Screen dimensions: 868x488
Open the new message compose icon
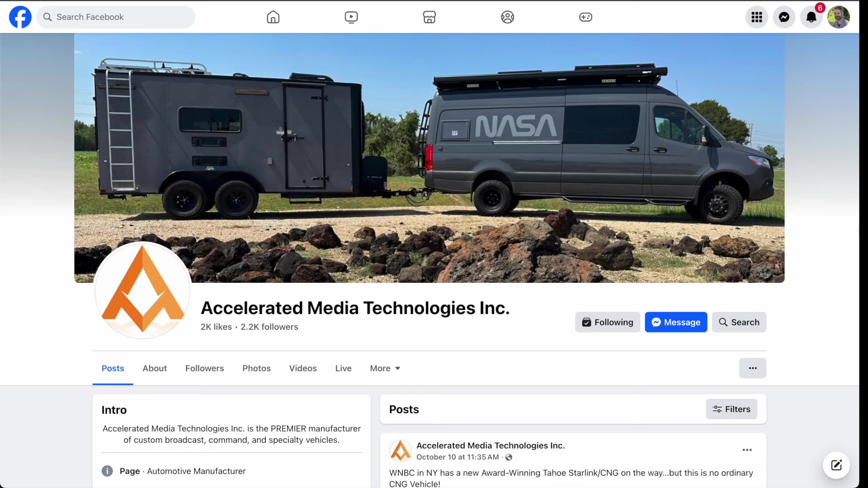point(836,465)
